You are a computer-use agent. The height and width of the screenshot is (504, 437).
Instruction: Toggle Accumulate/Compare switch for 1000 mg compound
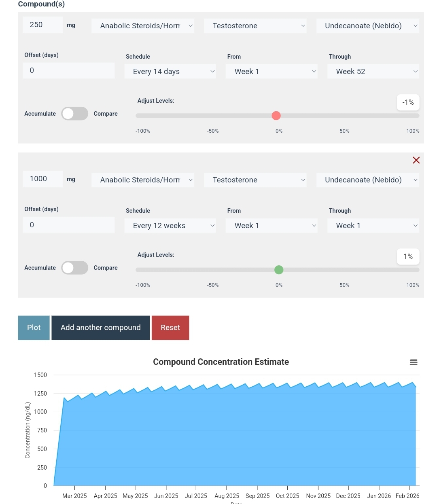(x=74, y=268)
